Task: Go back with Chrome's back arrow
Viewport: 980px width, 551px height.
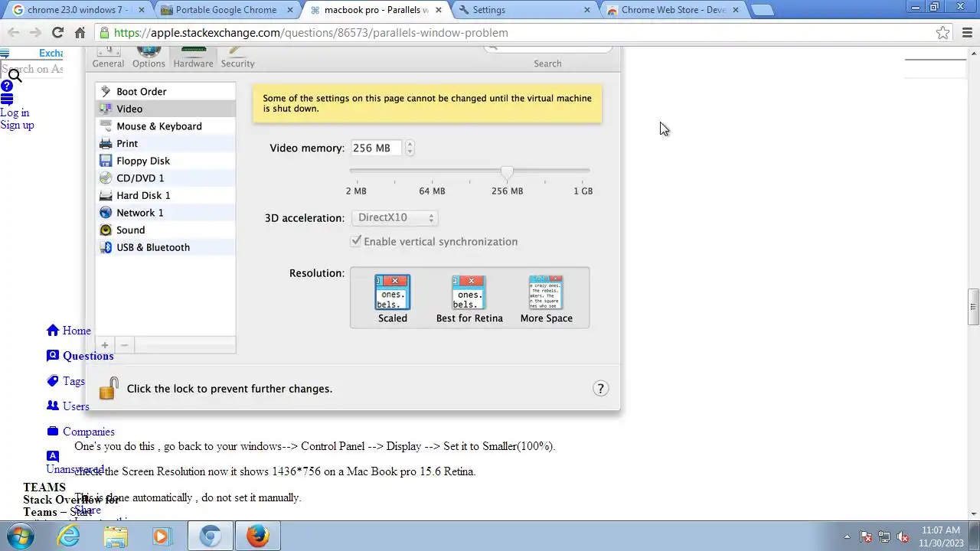Action: (x=14, y=32)
